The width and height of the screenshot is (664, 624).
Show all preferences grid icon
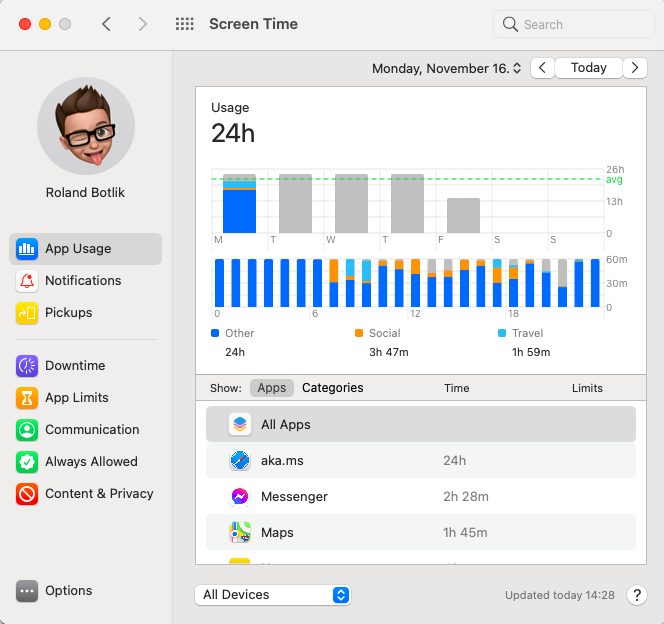(185, 24)
